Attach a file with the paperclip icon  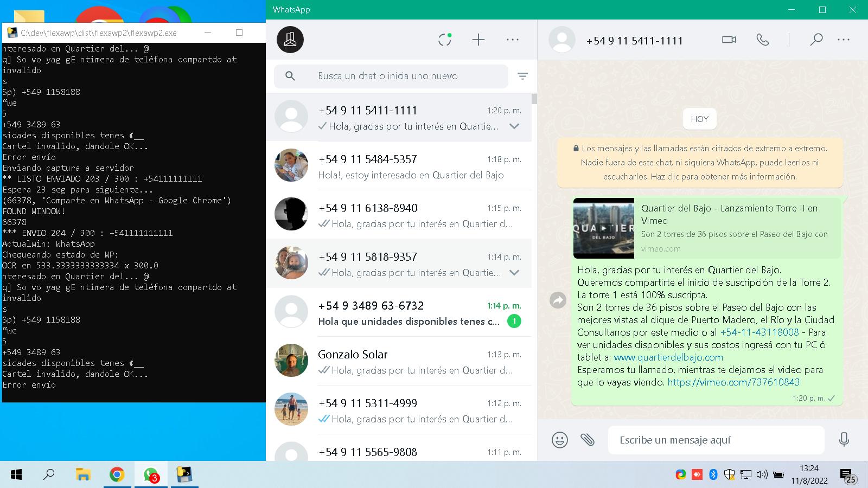(x=588, y=440)
